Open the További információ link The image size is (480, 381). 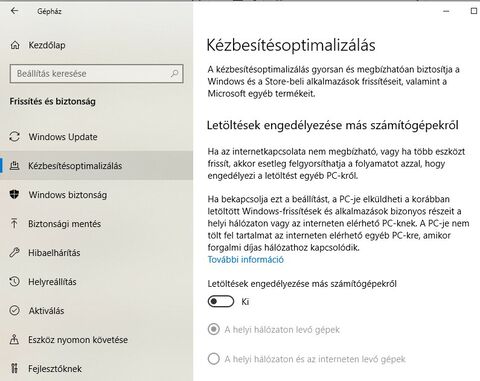(246, 260)
